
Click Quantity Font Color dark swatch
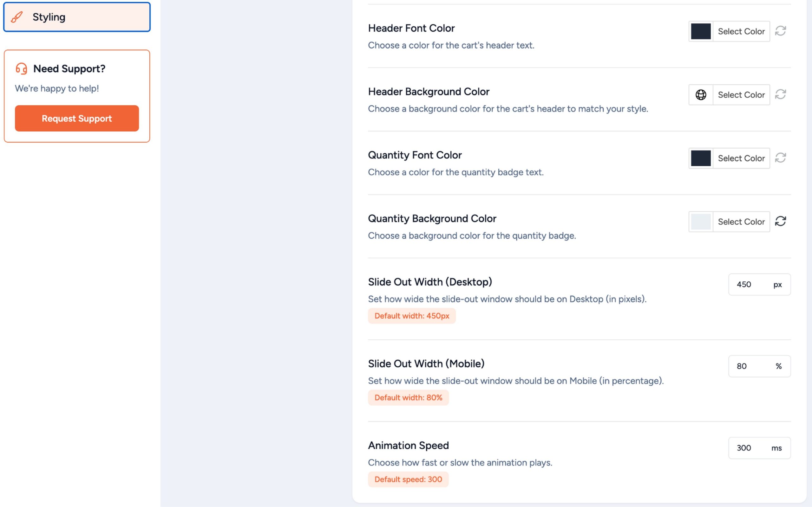point(701,158)
